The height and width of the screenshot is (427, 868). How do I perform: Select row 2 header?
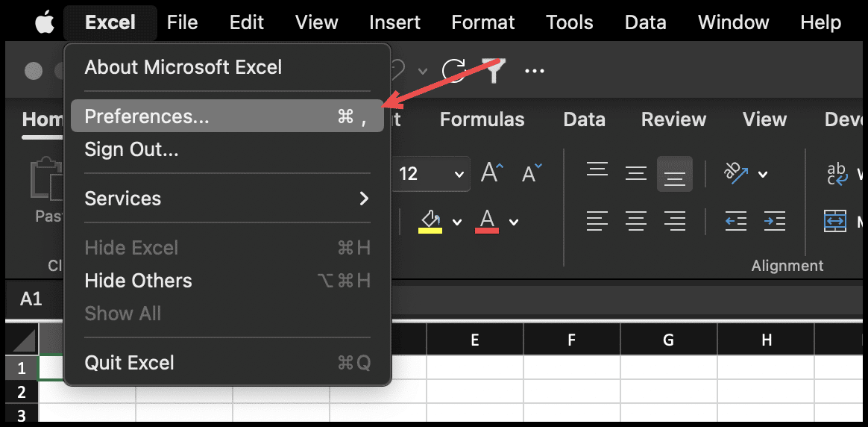[x=22, y=392]
